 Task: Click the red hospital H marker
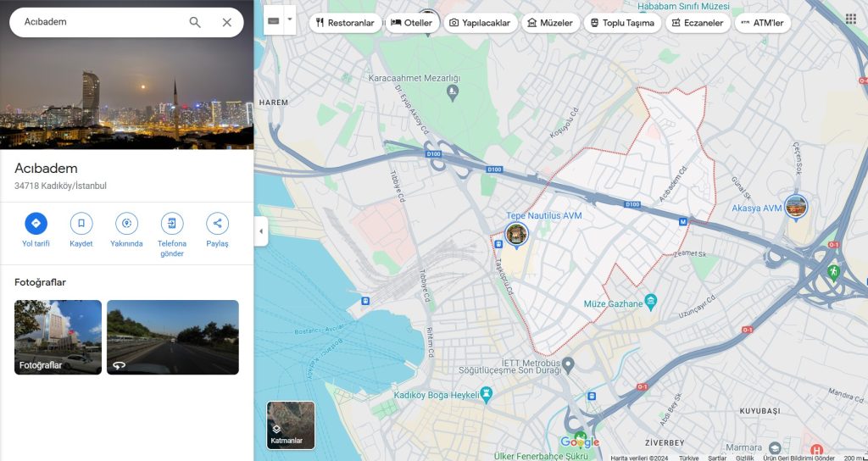click(816, 451)
